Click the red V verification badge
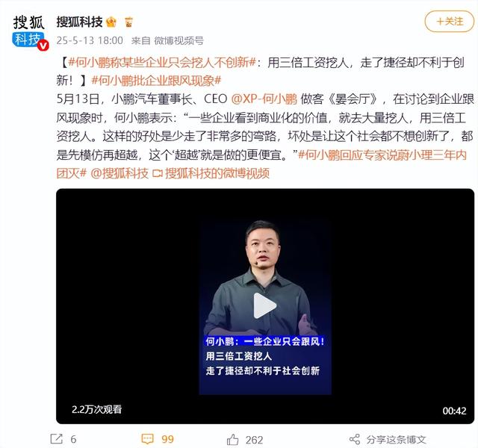Image resolution: width=478 pixels, height=448 pixels. pos(43,45)
